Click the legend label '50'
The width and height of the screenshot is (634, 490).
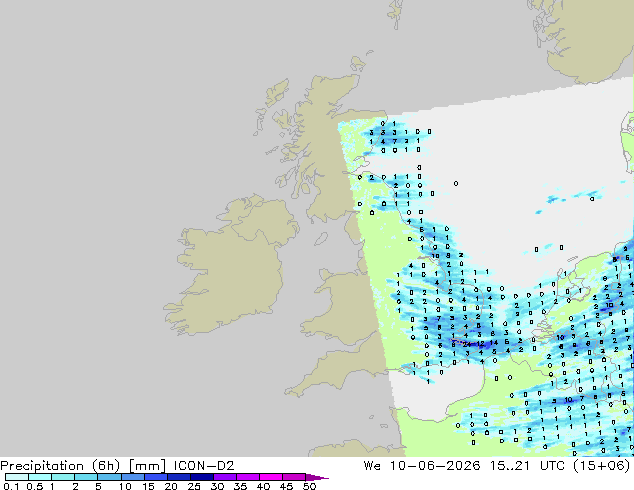click(310, 486)
